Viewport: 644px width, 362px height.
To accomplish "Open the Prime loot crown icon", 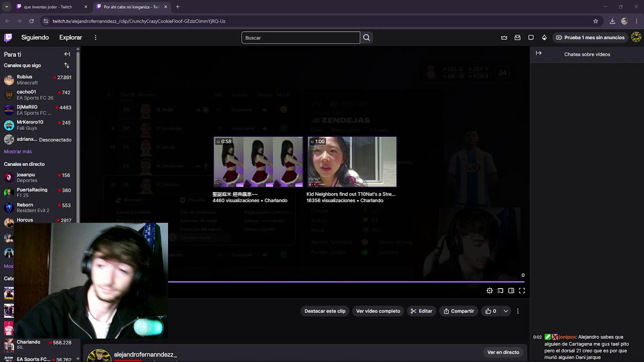I will pyautogui.click(x=504, y=38).
